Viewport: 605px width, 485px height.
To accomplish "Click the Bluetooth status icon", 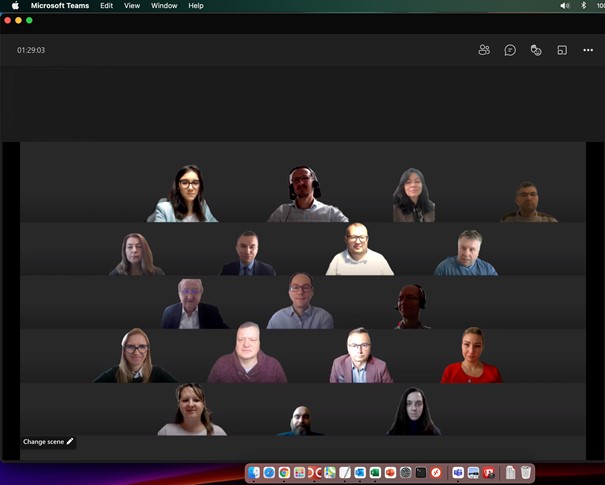I will coord(584,6).
